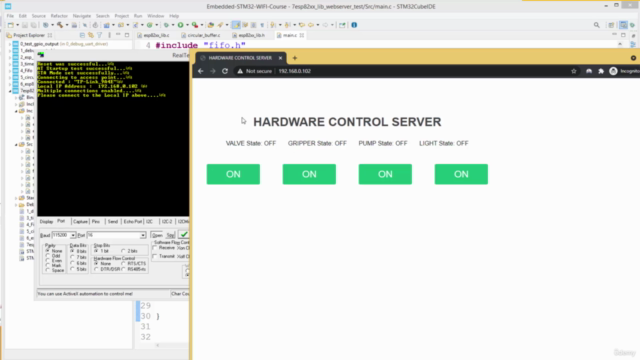Reload the browser page
The height and width of the screenshot is (360, 640).
coord(225,71)
